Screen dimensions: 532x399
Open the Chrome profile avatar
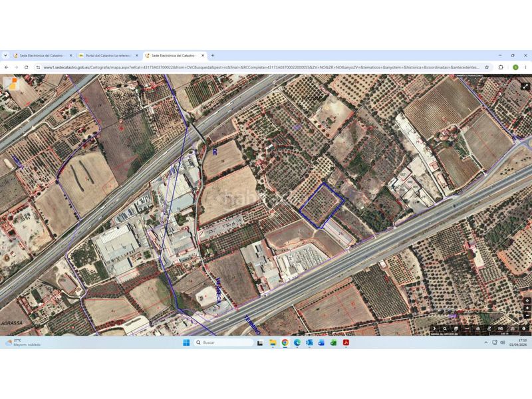pyautogui.click(x=515, y=68)
